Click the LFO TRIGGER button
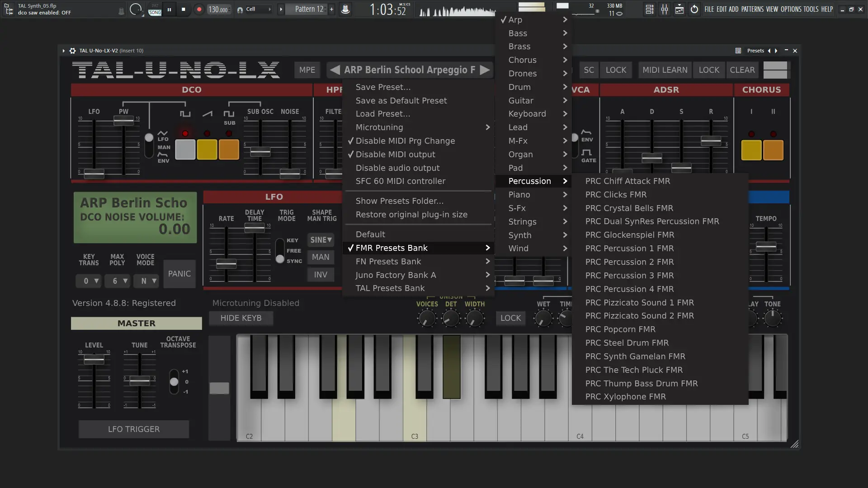The width and height of the screenshot is (868, 488). [x=134, y=429]
